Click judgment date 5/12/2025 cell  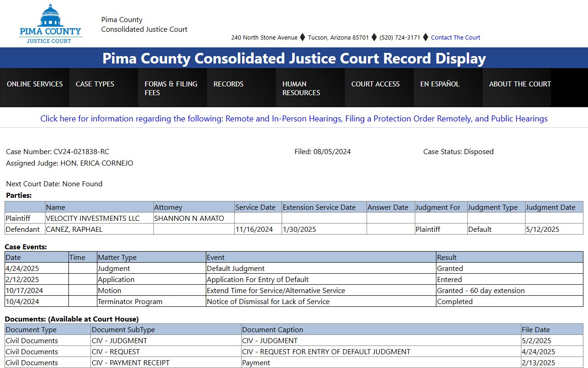click(554, 229)
